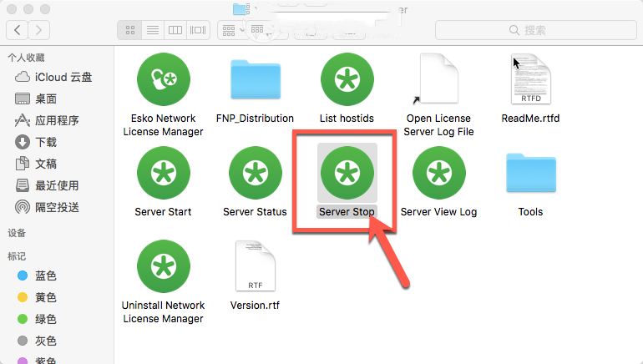
Task: Select the Server View Log icon
Action: [x=438, y=173]
